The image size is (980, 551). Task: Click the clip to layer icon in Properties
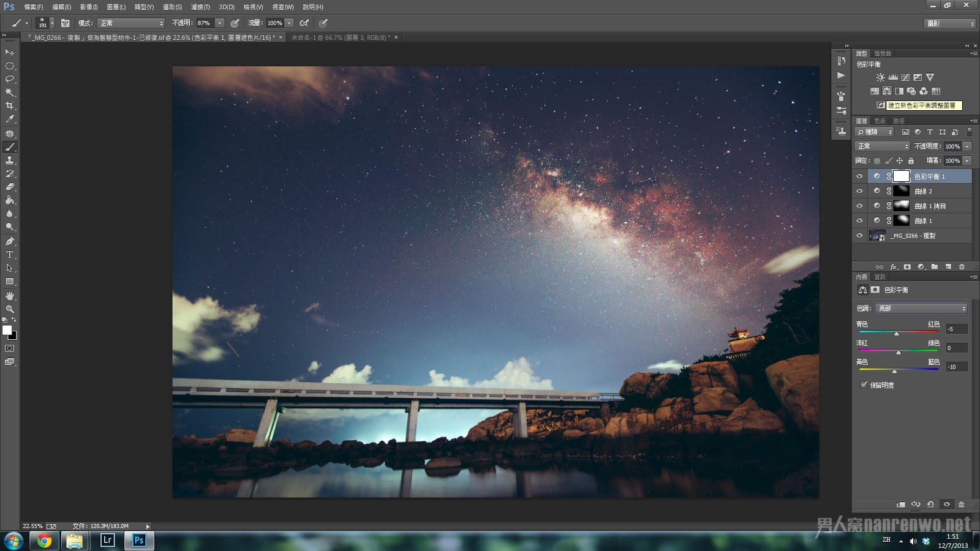(901, 504)
